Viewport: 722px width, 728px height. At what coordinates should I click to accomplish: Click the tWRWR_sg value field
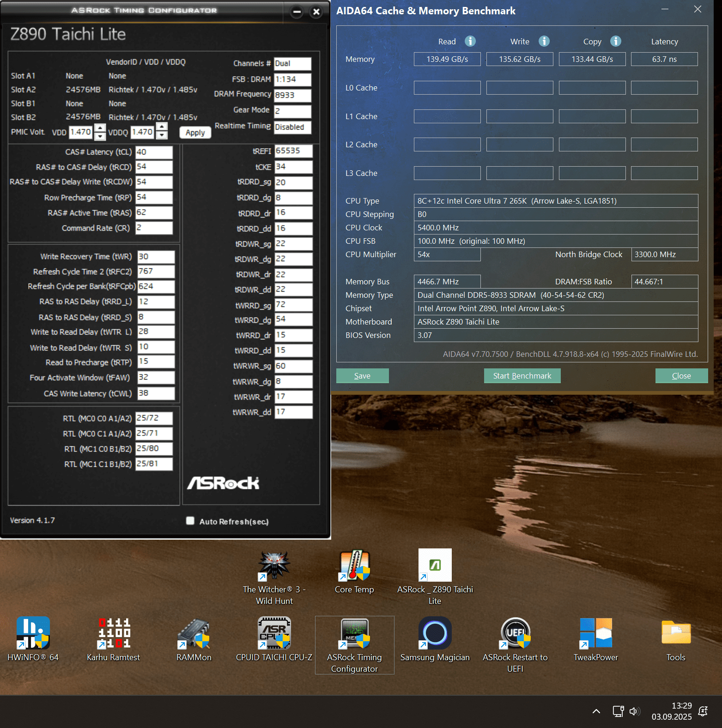[x=294, y=366]
